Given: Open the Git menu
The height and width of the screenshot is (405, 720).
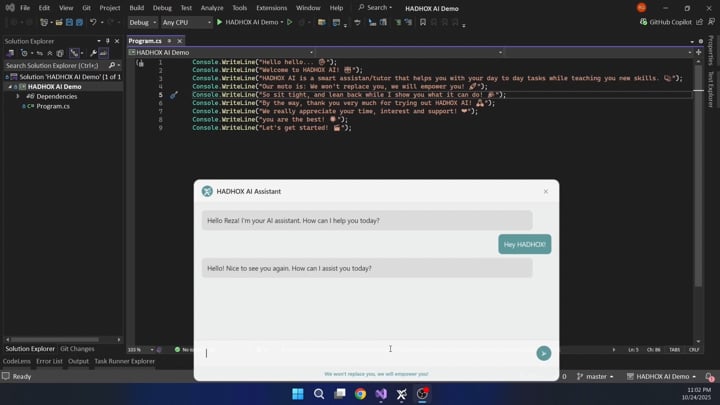Looking at the screenshot, I should tap(86, 8).
